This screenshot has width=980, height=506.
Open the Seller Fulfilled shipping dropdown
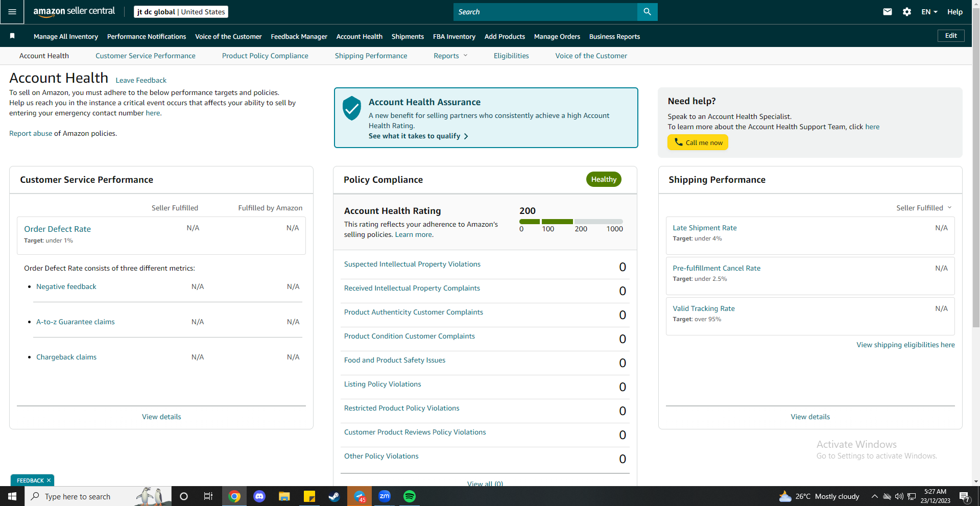(x=924, y=208)
